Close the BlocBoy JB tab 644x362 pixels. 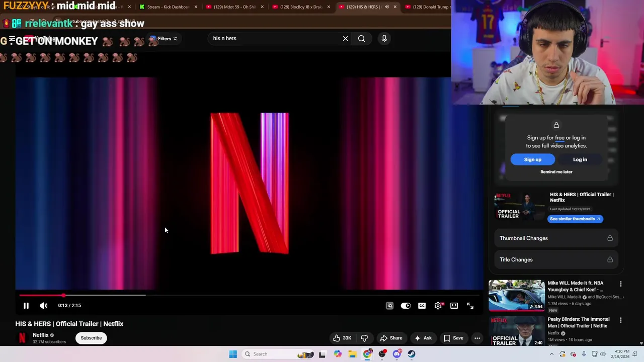click(329, 7)
